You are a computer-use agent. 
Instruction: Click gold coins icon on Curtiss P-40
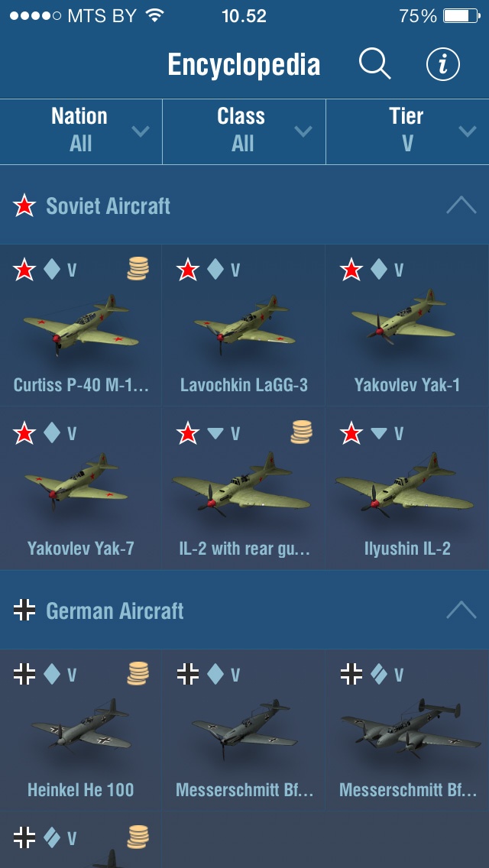(x=138, y=269)
